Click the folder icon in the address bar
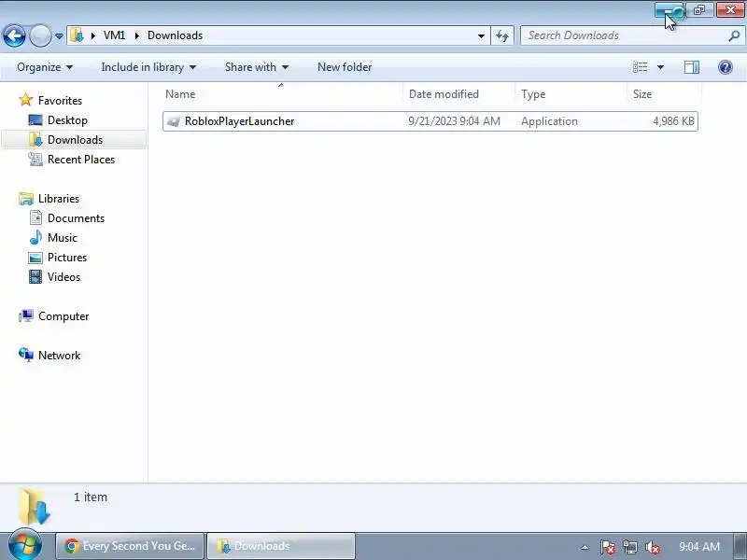747x560 pixels. [x=77, y=35]
